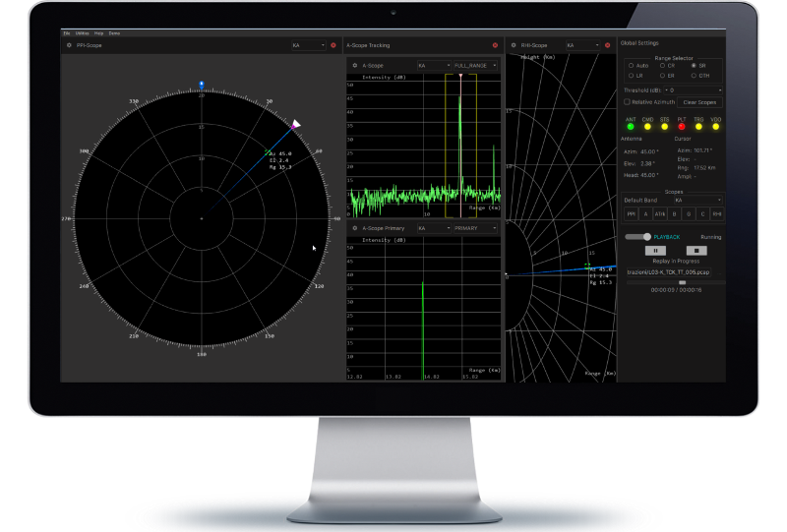Screen dimensions: 787x532
Task: Click the yellow TRG status indicator
Action: 698,127
